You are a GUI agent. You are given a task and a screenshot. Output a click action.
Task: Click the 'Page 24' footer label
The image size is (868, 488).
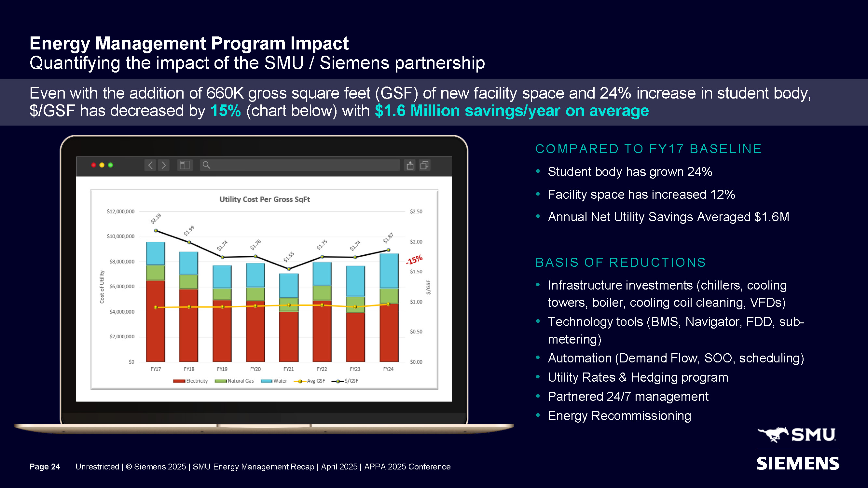coord(45,467)
